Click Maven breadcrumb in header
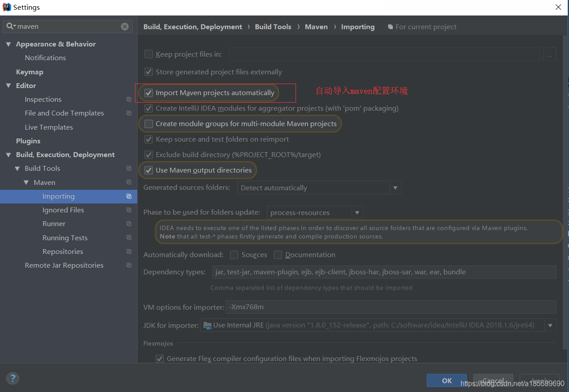The height and width of the screenshot is (392, 569). 316,27
